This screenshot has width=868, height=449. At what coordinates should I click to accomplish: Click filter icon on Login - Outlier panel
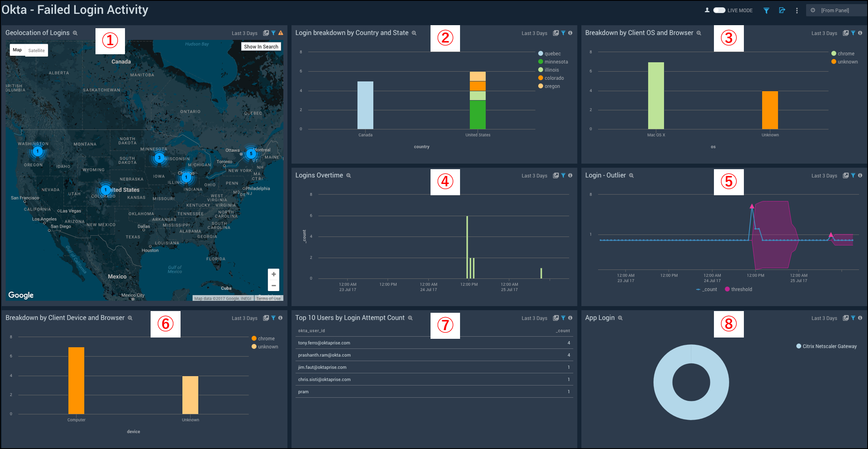pos(853,176)
